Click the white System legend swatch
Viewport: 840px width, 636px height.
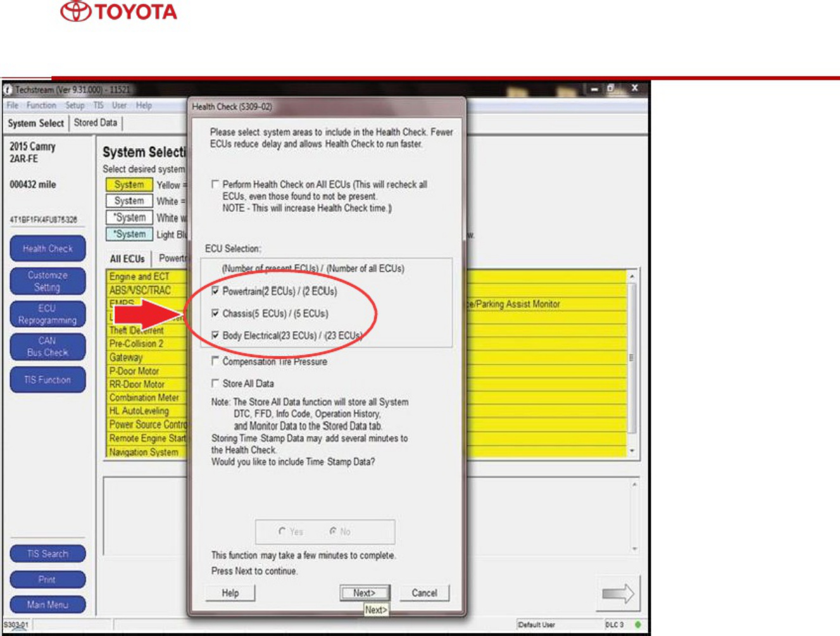129,201
